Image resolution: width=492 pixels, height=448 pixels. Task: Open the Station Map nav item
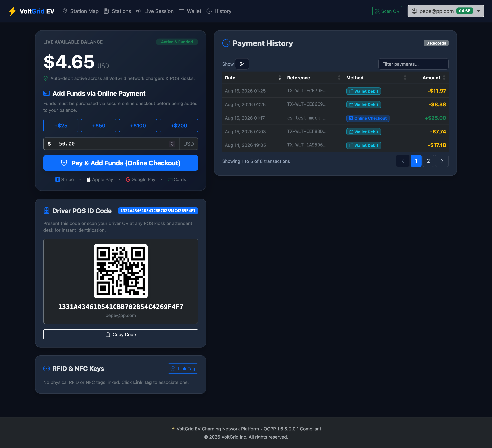tap(81, 11)
